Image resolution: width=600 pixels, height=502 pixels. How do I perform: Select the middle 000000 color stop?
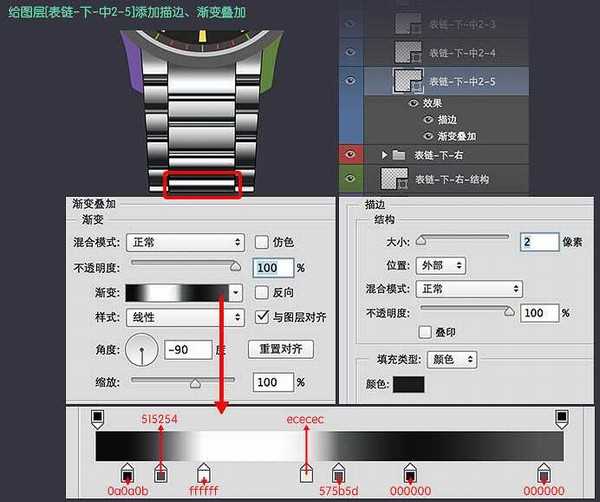pos(410,473)
